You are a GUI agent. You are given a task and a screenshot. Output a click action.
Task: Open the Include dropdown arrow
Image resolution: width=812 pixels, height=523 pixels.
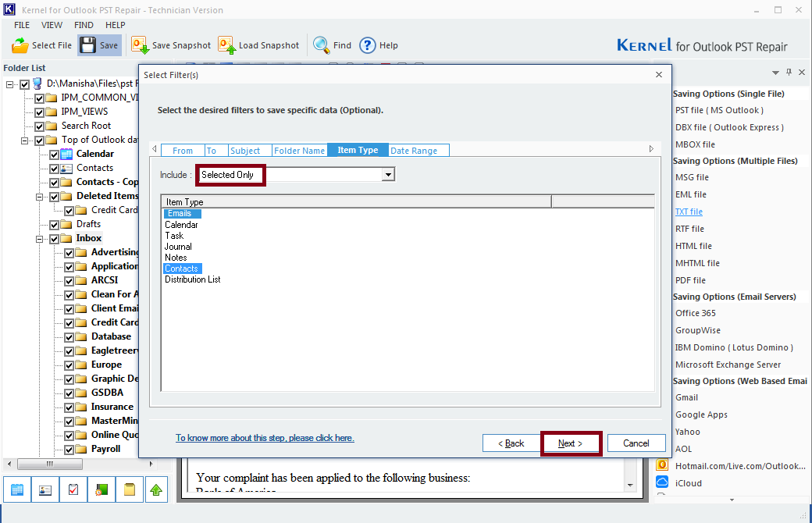click(x=388, y=175)
